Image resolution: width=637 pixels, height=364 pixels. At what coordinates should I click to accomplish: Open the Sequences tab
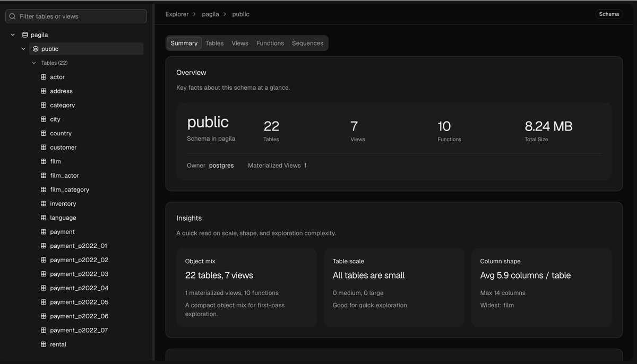(x=307, y=43)
